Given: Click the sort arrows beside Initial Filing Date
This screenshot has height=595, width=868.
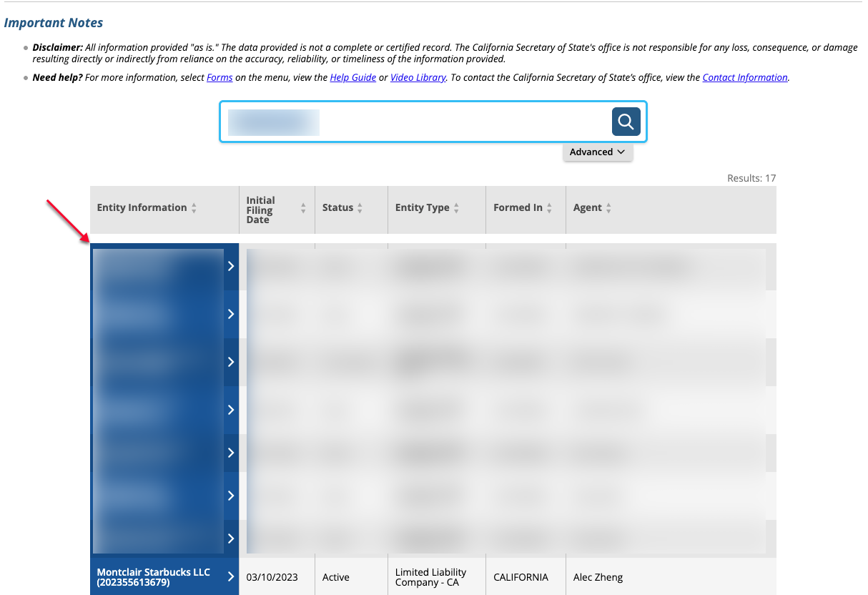Looking at the screenshot, I should tap(303, 208).
